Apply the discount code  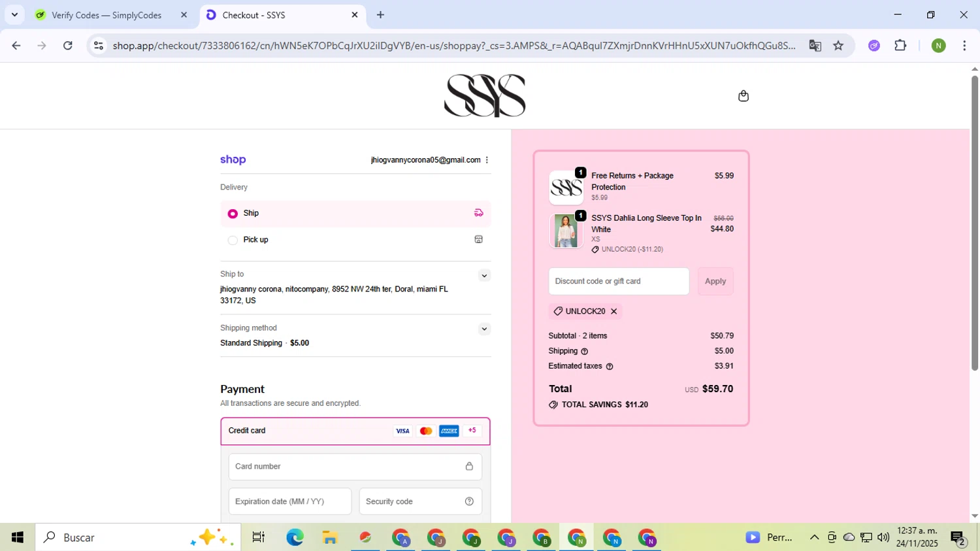(x=715, y=281)
